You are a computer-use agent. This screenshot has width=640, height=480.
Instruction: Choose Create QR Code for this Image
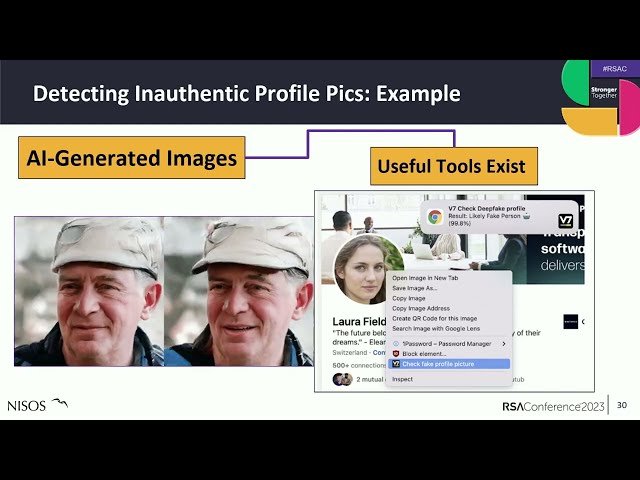(437, 318)
